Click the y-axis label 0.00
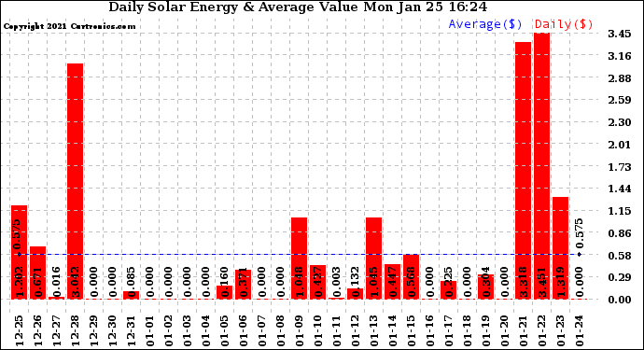Screen dimensions: 644x350 [620, 300]
